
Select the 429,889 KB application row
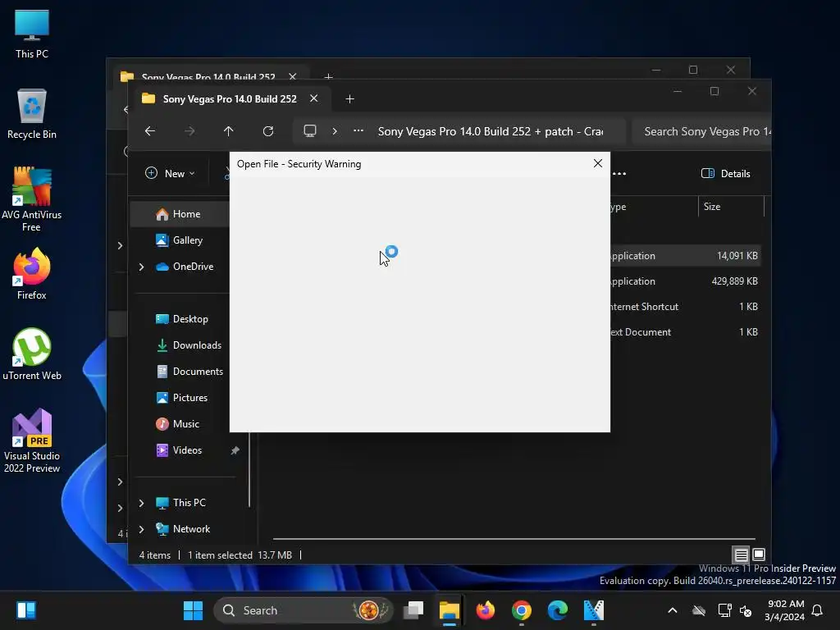click(x=686, y=281)
